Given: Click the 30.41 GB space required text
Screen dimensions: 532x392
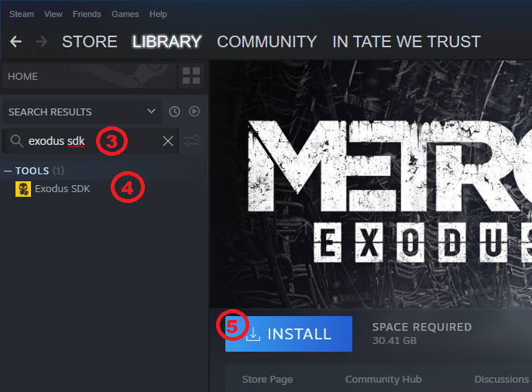Looking at the screenshot, I should point(394,340).
